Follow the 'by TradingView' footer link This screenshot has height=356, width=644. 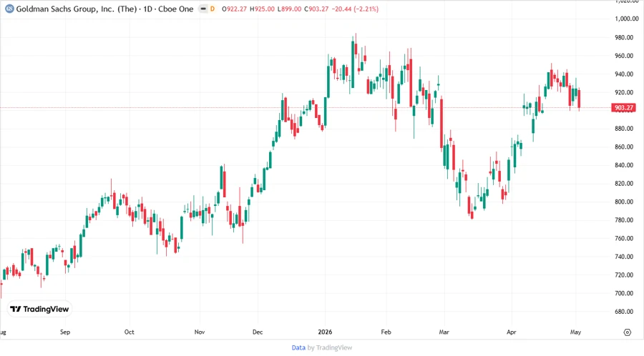330,348
